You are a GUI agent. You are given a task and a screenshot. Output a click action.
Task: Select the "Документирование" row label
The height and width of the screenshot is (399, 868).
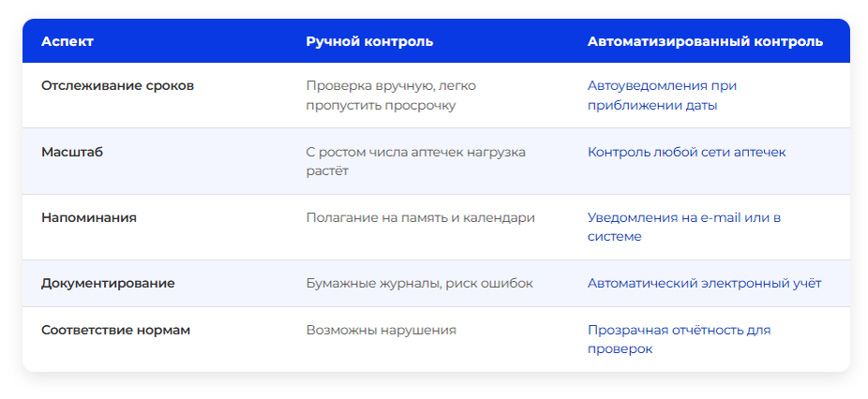coord(108,284)
